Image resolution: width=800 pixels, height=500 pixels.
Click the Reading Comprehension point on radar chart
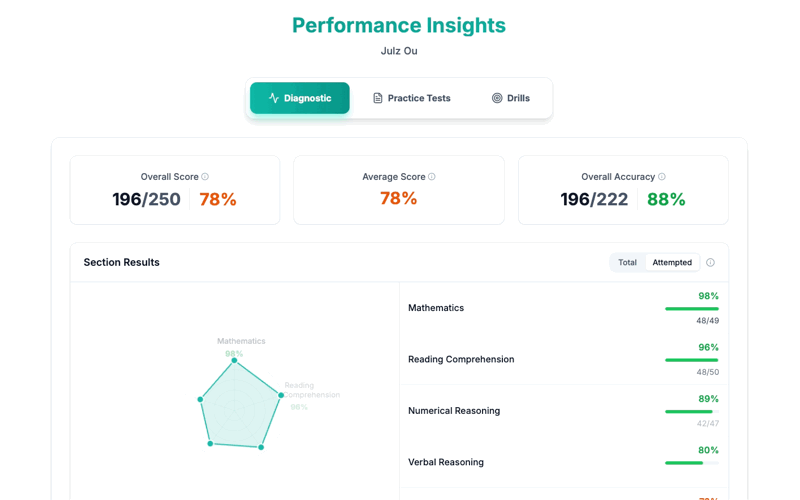(x=282, y=396)
